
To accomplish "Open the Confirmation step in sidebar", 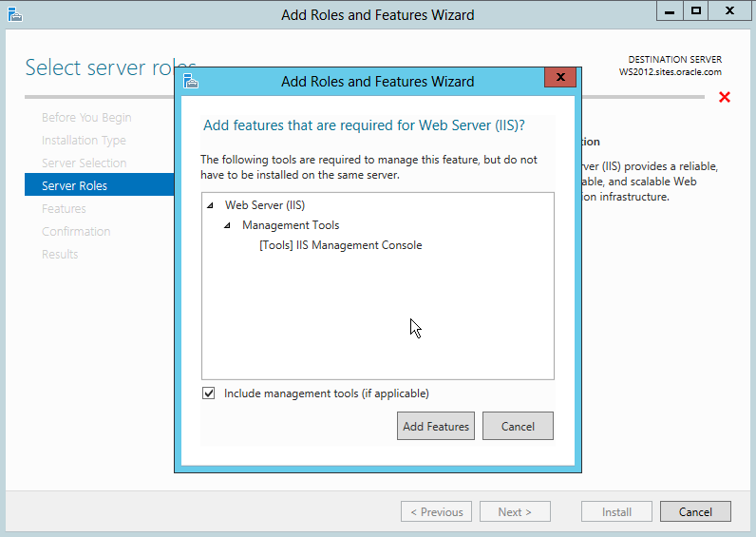I will tap(76, 232).
